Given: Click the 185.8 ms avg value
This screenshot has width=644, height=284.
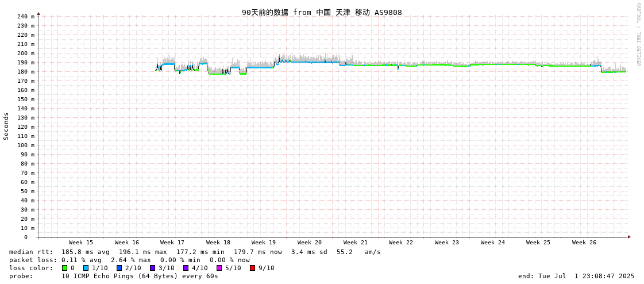Looking at the screenshot, I should click(x=86, y=252).
